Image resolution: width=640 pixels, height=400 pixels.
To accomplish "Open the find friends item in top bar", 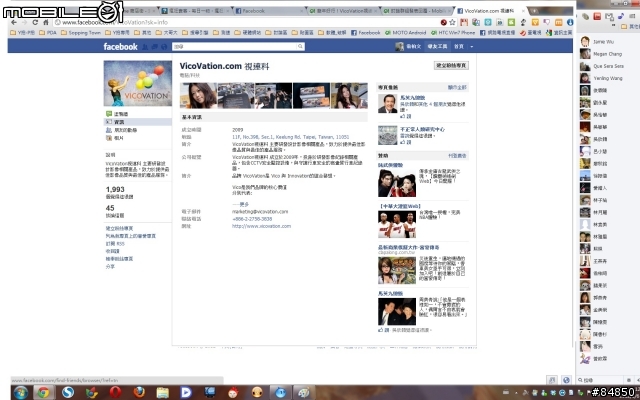I will click(437, 47).
